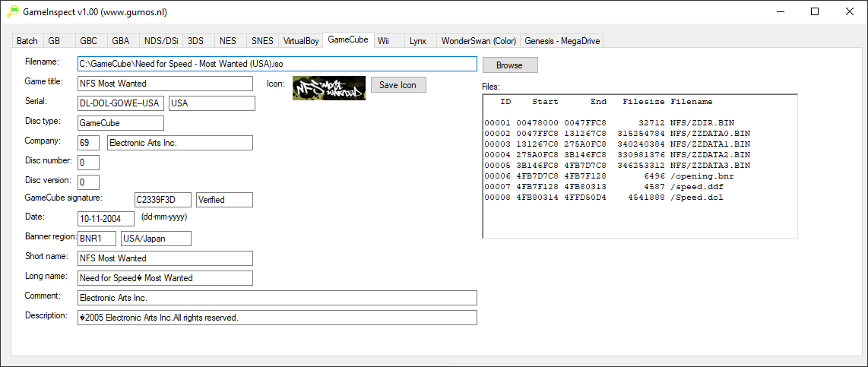Click the Browse button

[x=509, y=65]
